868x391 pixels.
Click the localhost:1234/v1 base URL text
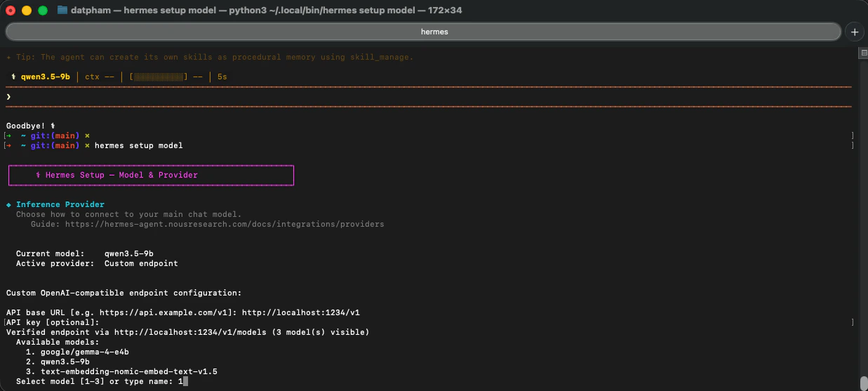click(302, 312)
